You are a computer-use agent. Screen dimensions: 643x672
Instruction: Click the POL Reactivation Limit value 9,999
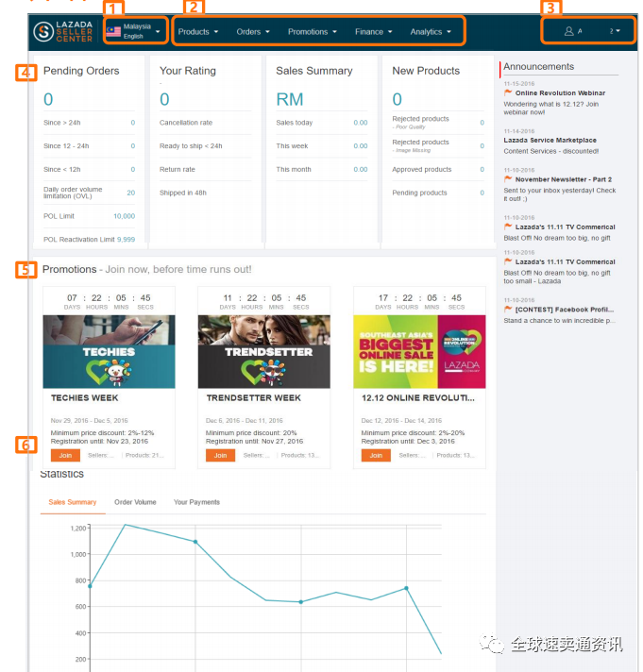[x=126, y=240]
